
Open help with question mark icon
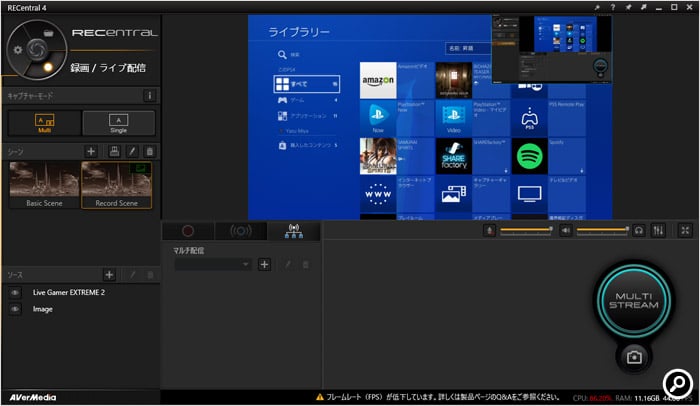click(x=612, y=7)
